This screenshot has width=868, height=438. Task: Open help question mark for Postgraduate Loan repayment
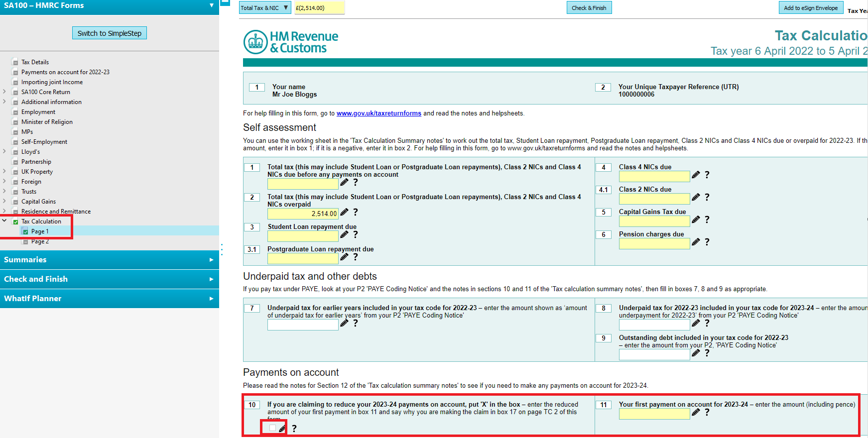(x=356, y=257)
